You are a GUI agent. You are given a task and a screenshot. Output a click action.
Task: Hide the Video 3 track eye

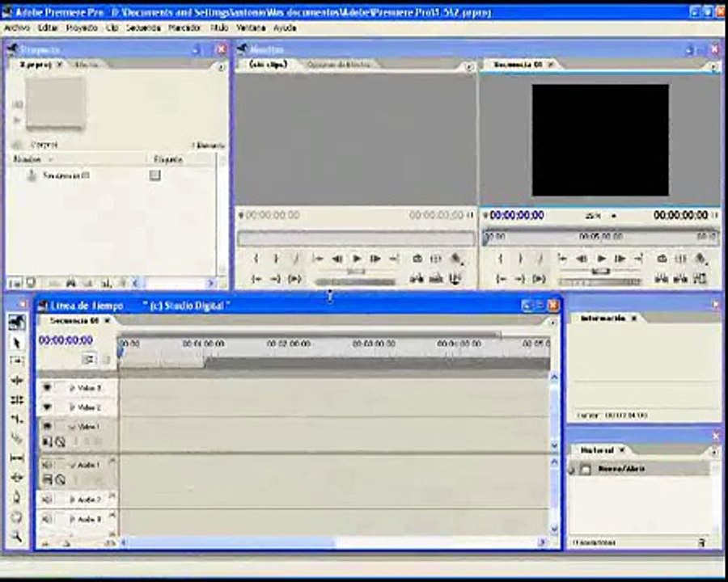click(x=46, y=387)
